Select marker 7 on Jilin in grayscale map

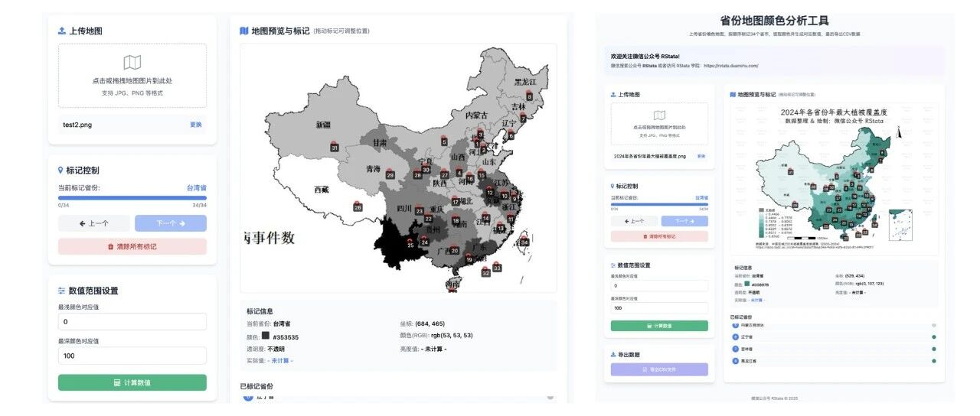tap(522, 117)
